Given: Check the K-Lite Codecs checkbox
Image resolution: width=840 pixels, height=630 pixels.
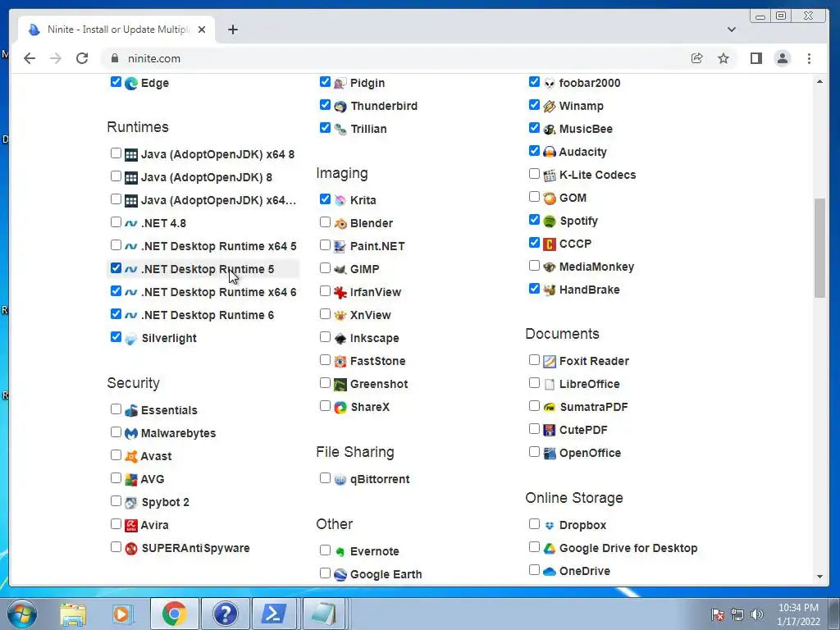Looking at the screenshot, I should (533, 174).
